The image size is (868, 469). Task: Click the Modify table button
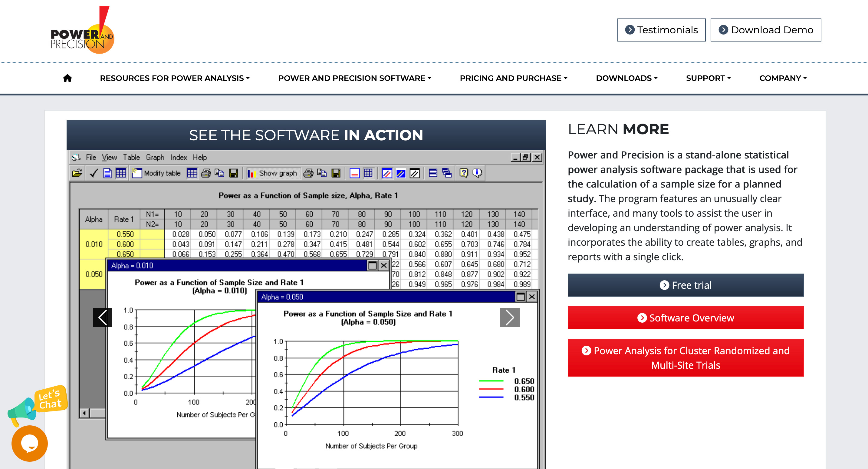(x=156, y=173)
